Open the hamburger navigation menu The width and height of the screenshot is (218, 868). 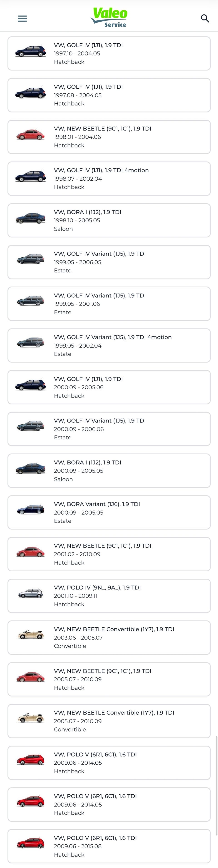(x=22, y=19)
